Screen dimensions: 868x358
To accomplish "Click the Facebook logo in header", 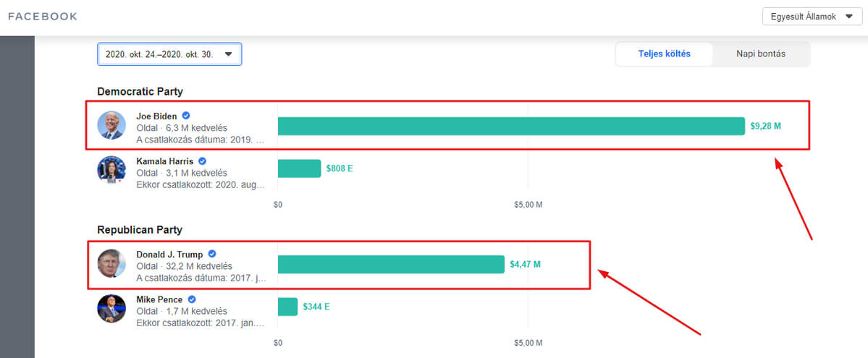I will pyautogui.click(x=43, y=17).
